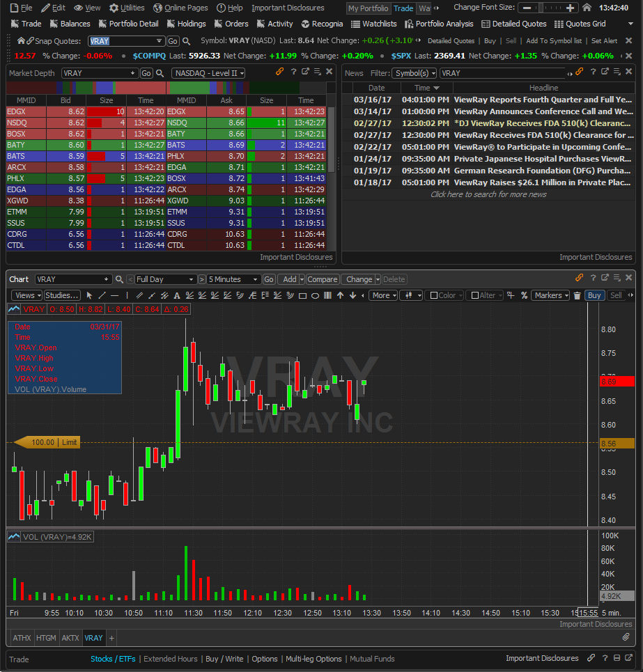
Task: Open the File menu
Action: pos(22,8)
